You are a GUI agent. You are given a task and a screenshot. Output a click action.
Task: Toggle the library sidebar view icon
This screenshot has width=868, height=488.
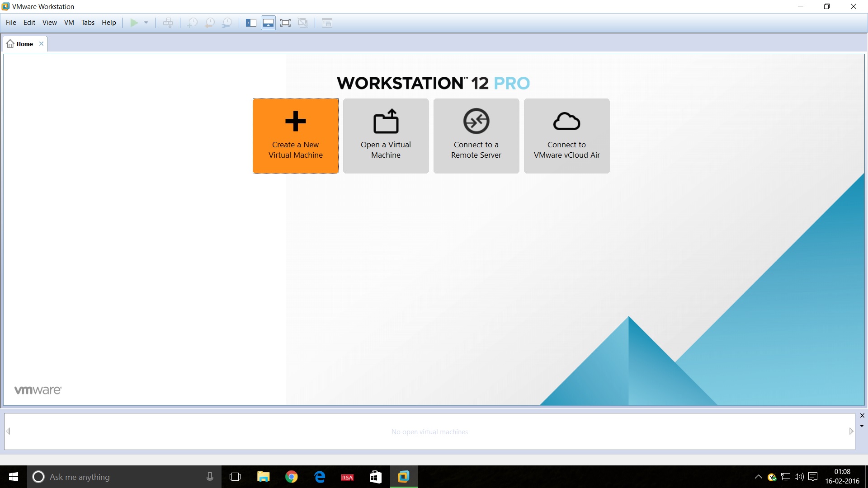[x=251, y=23]
